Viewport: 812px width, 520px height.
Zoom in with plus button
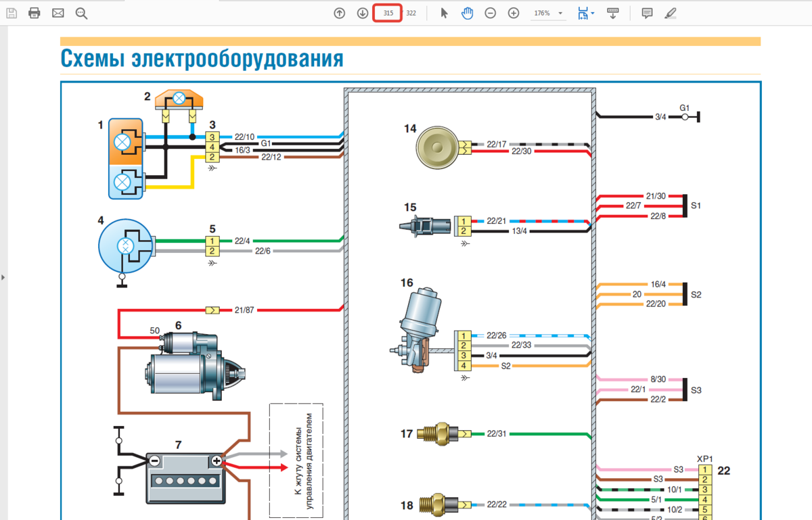click(x=514, y=13)
